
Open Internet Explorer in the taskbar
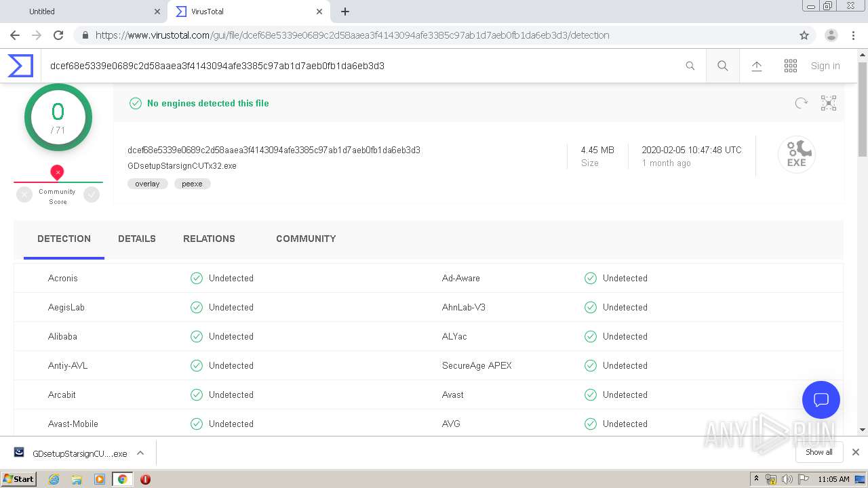click(54, 479)
